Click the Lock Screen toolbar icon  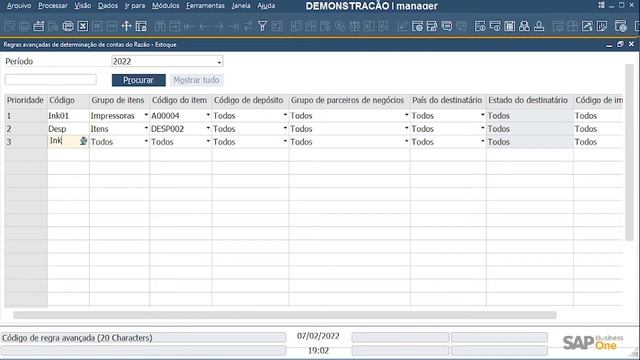pyautogui.click(x=141, y=26)
